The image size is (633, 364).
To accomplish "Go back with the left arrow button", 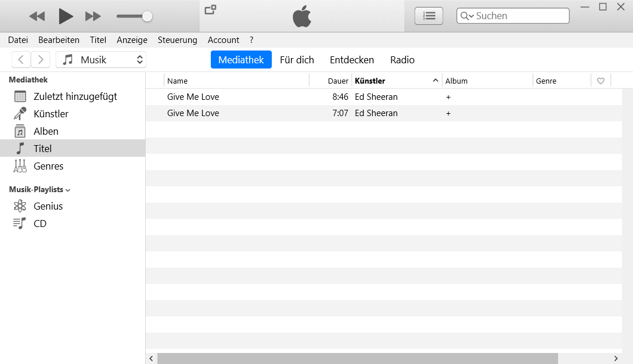I will (x=21, y=60).
